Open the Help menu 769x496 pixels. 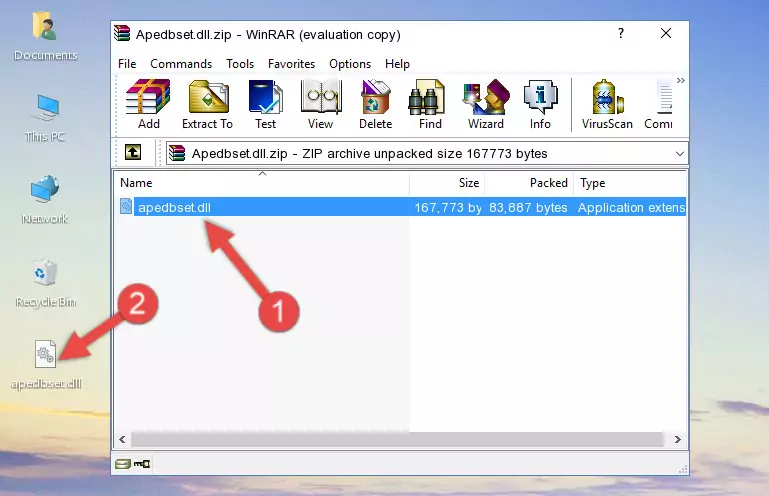point(397,64)
